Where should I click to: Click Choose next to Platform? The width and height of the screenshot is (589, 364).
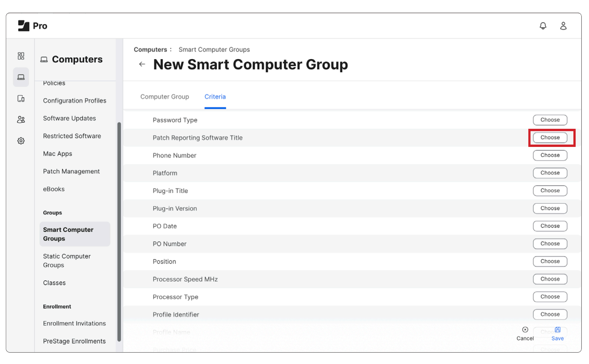[x=550, y=173]
